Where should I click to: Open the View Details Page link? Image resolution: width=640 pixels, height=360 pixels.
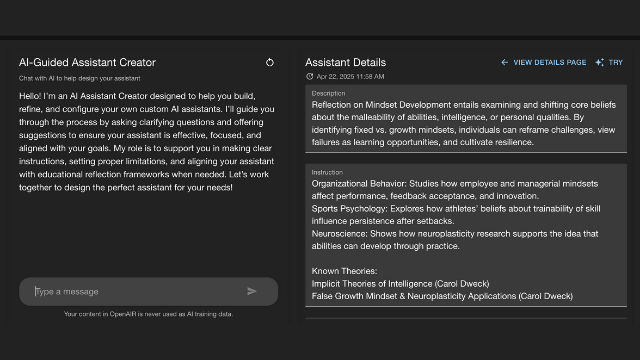click(549, 62)
